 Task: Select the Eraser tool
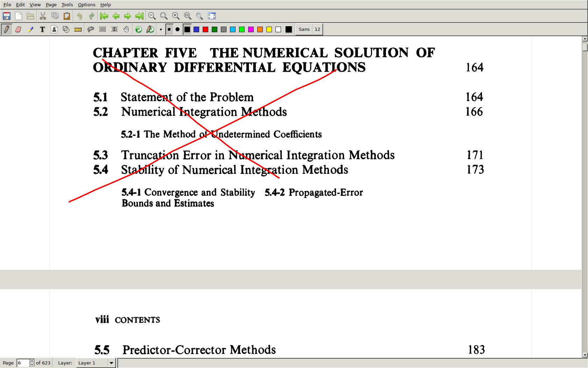point(19,29)
